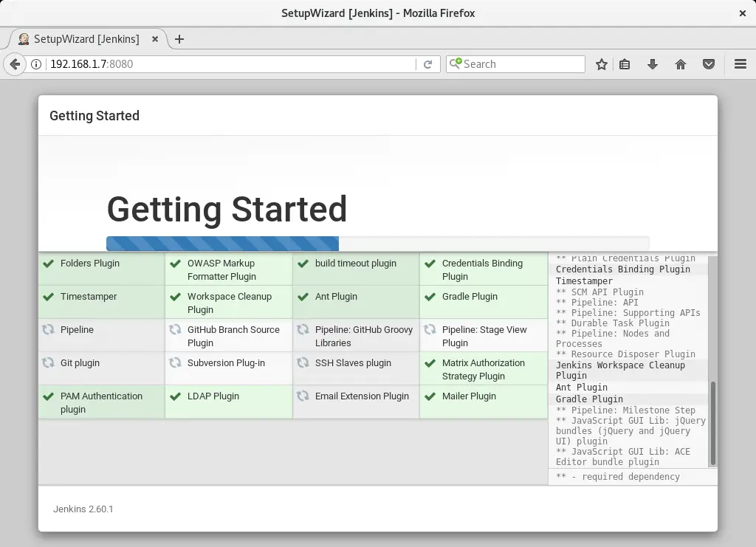Screen dimensions: 756x547
Task: Click the search engine magnifier icon
Action: pyautogui.click(x=456, y=63)
